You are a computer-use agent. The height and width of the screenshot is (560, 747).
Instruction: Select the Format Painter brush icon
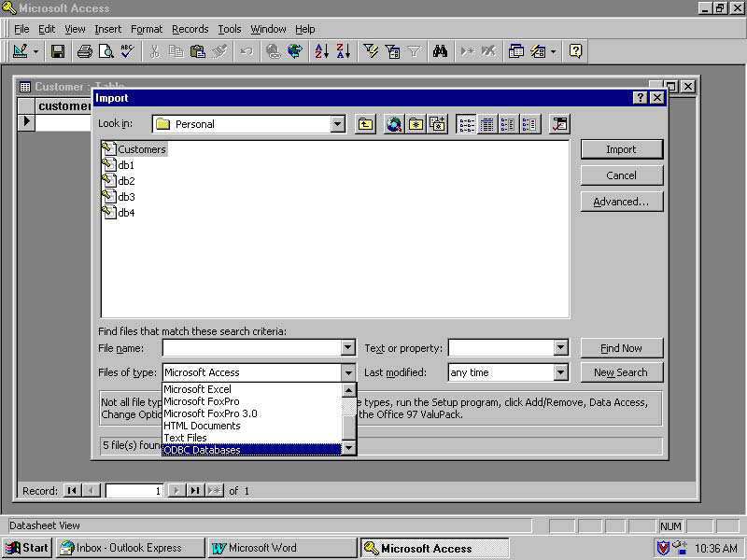(219, 51)
